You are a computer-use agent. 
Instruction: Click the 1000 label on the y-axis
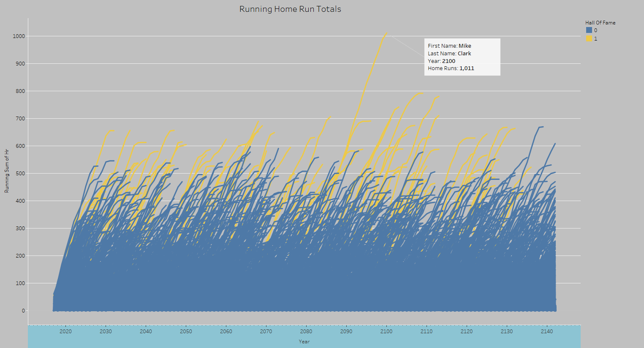19,36
